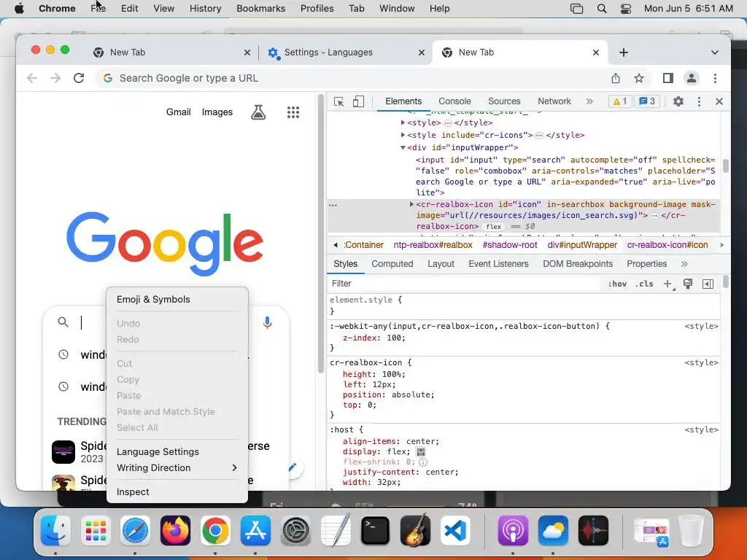Open Spotlight search in the menu bar
The height and width of the screenshot is (560, 747).
point(602,9)
